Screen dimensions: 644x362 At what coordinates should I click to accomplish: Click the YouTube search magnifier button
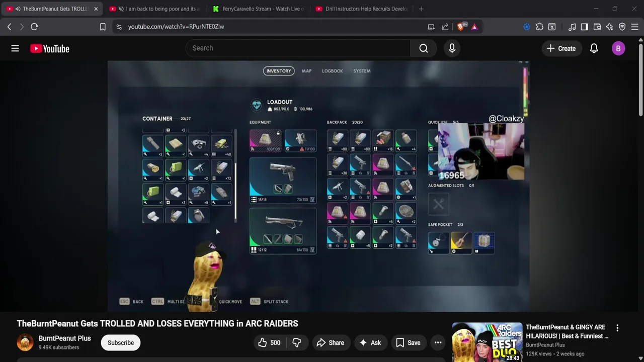(424, 48)
